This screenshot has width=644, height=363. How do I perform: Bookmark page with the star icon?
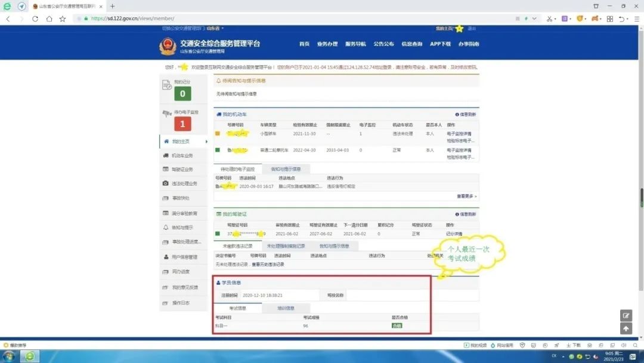pyautogui.click(x=63, y=19)
